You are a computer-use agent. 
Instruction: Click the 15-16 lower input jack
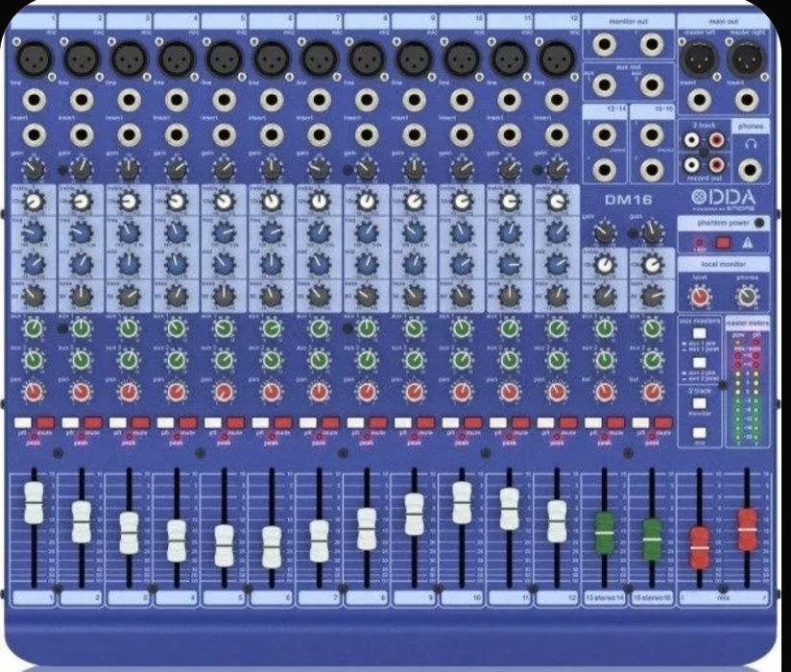click(x=652, y=170)
